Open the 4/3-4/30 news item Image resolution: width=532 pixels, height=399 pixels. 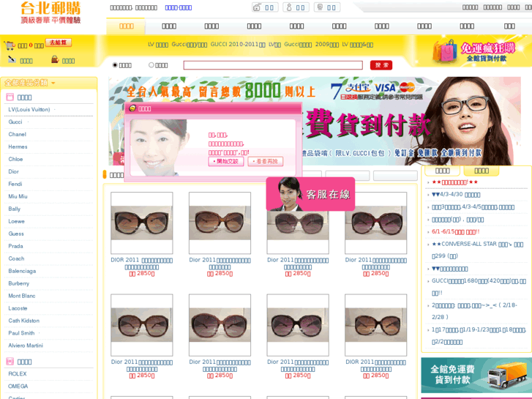point(456,195)
